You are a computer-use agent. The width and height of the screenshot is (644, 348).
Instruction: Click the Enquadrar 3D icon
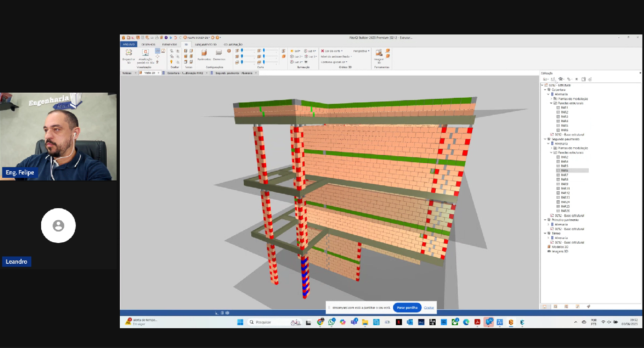129,53
